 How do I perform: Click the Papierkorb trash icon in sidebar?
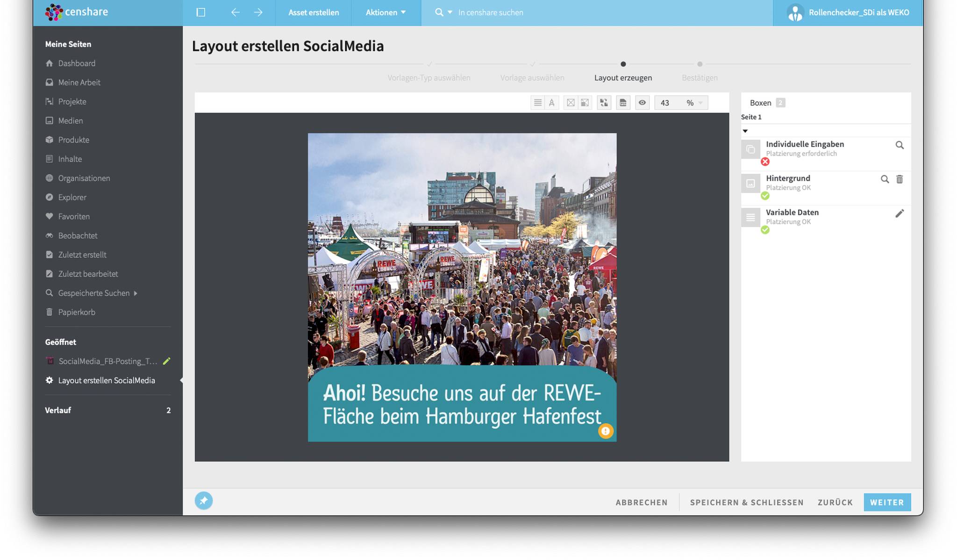tap(49, 312)
